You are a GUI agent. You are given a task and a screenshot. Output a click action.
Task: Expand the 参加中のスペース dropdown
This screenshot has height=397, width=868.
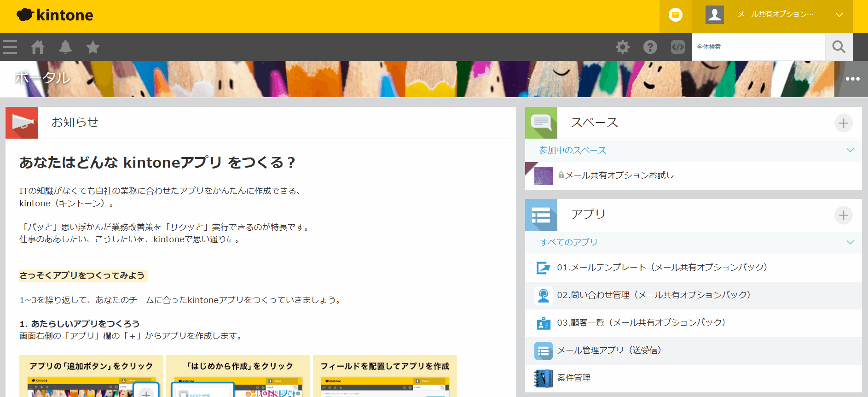[850, 150]
